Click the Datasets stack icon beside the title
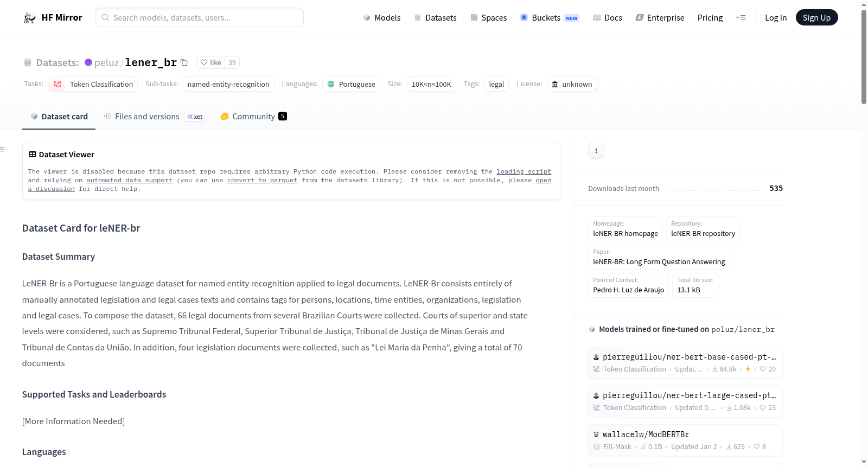This screenshot has width=868, height=467. tap(28, 63)
